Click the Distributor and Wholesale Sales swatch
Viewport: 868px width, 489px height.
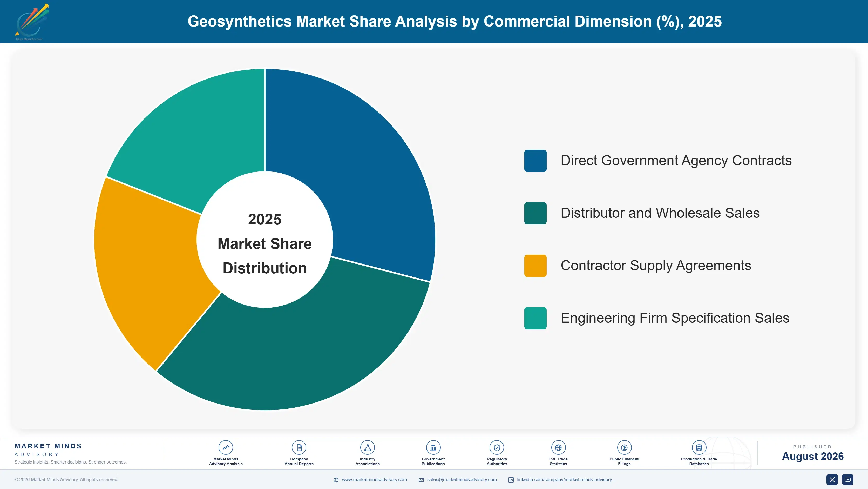pos(535,213)
